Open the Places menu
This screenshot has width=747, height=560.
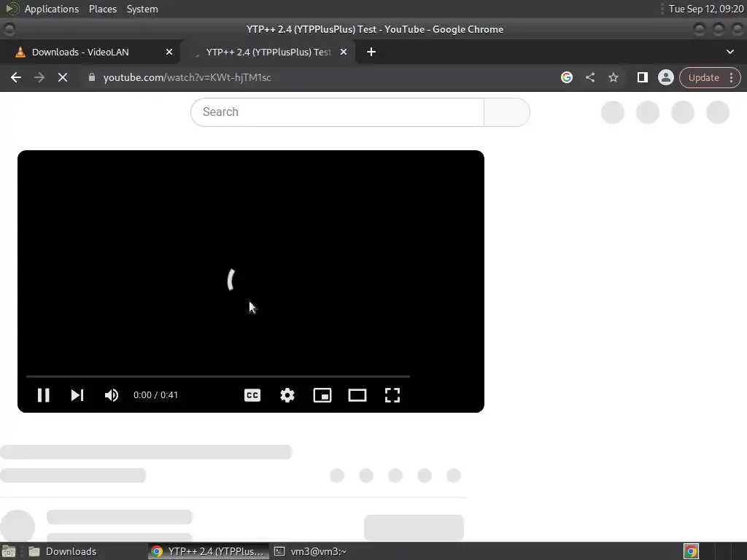click(x=103, y=9)
